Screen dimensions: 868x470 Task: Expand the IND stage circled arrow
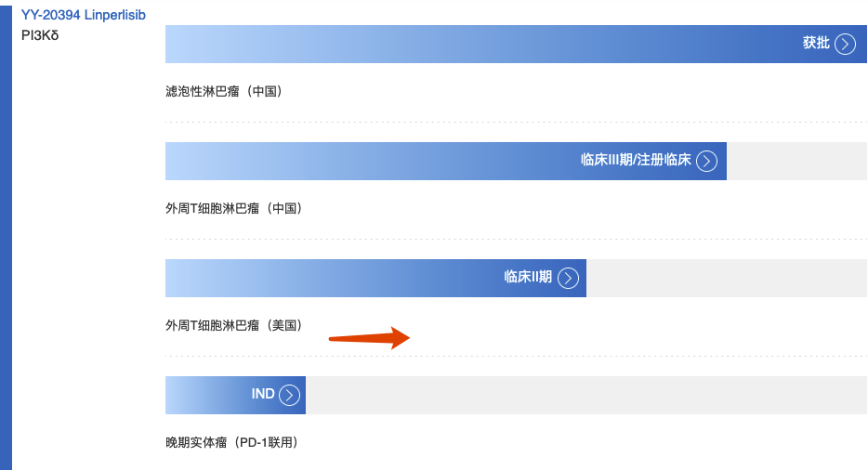point(290,395)
